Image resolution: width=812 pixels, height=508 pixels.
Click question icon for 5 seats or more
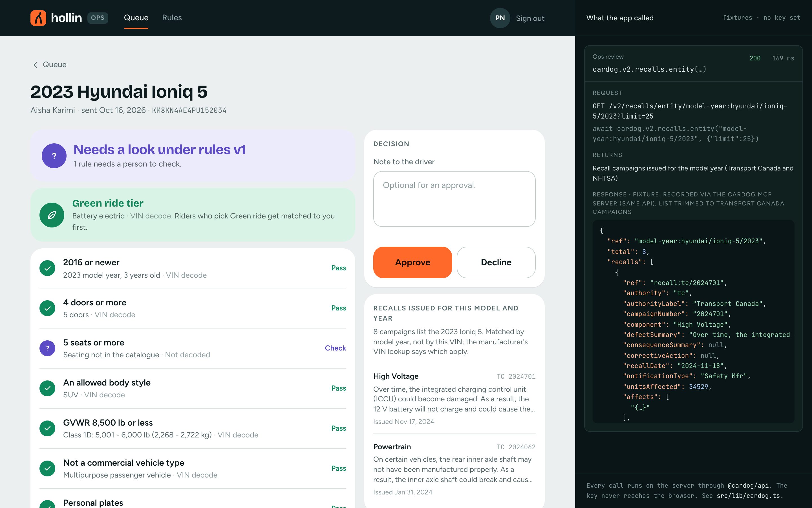pyautogui.click(x=47, y=348)
